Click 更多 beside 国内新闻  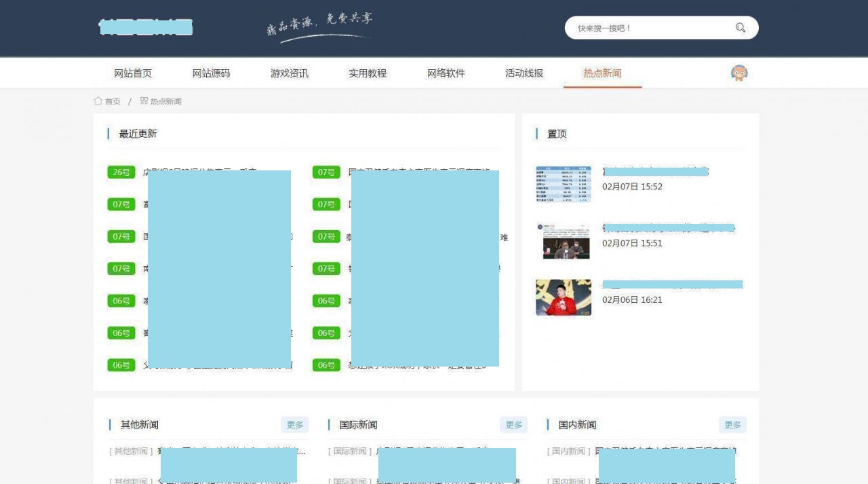(733, 424)
